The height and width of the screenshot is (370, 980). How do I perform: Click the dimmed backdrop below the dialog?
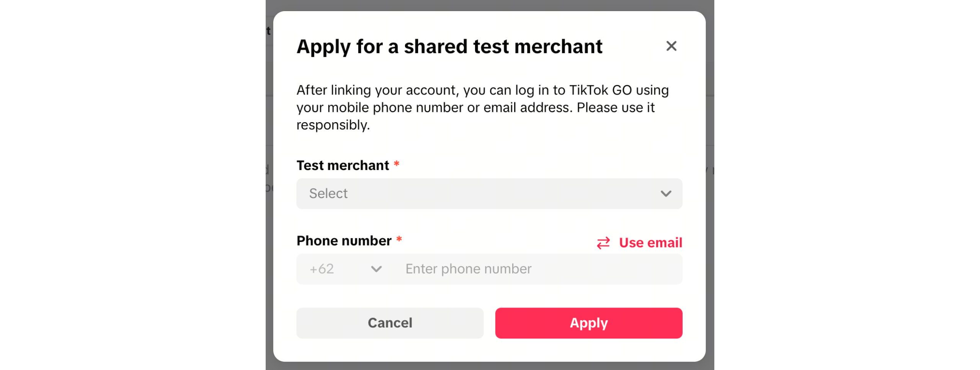(x=489, y=366)
